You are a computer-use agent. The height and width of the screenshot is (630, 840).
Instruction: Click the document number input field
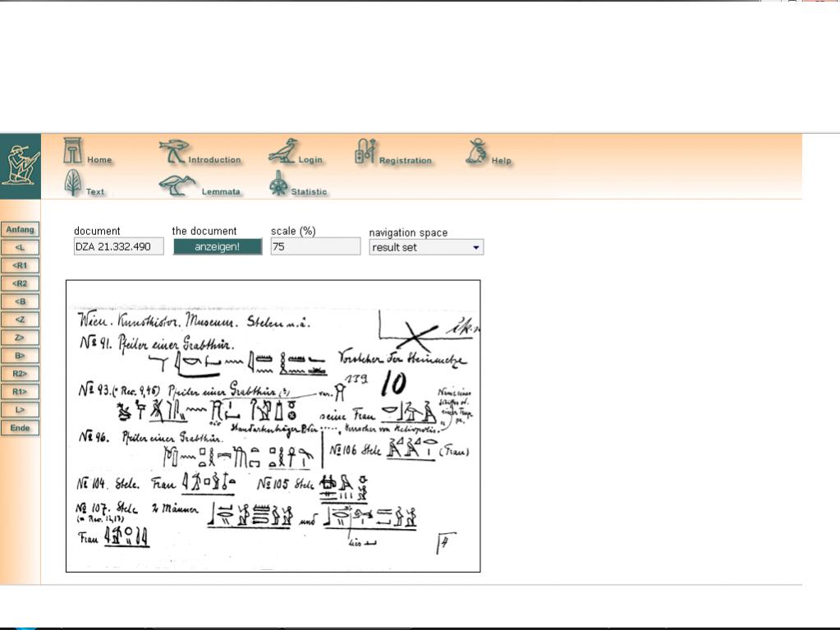coord(118,246)
